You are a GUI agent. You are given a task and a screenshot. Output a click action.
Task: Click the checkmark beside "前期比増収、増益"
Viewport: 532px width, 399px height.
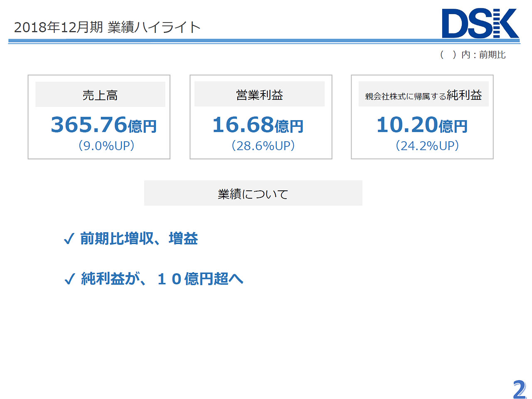tap(69, 239)
